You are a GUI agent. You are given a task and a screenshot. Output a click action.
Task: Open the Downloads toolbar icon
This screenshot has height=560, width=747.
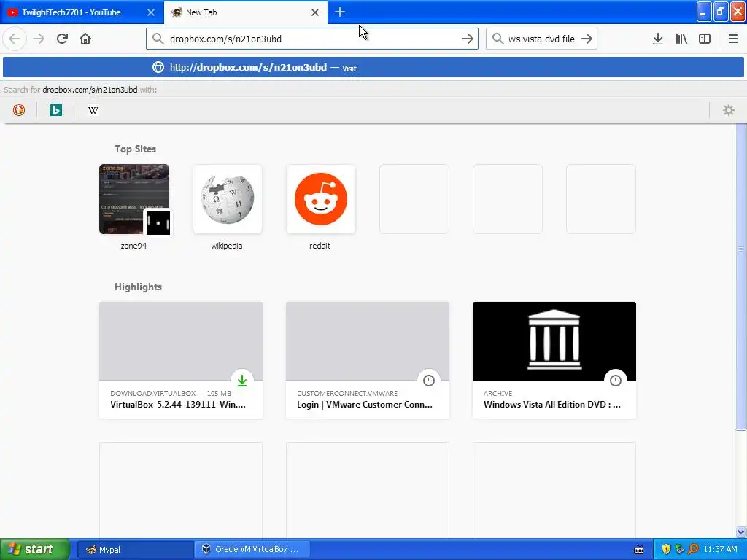pos(658,39)
